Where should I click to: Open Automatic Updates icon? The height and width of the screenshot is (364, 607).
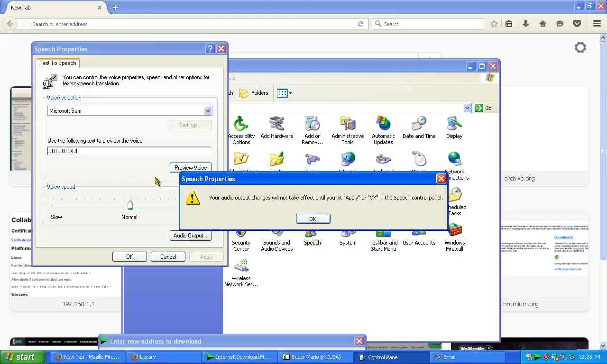point(383,130)
